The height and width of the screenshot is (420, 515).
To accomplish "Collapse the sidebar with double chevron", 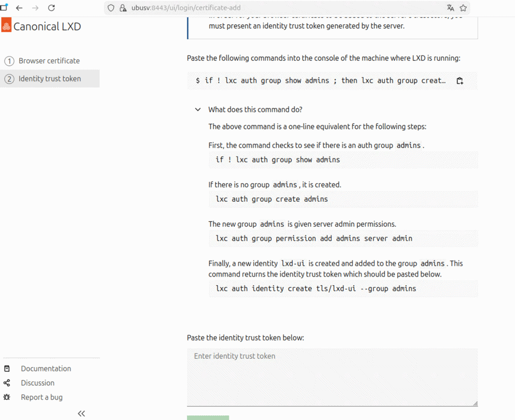I will pyautogui.click(x=81, y=413).
